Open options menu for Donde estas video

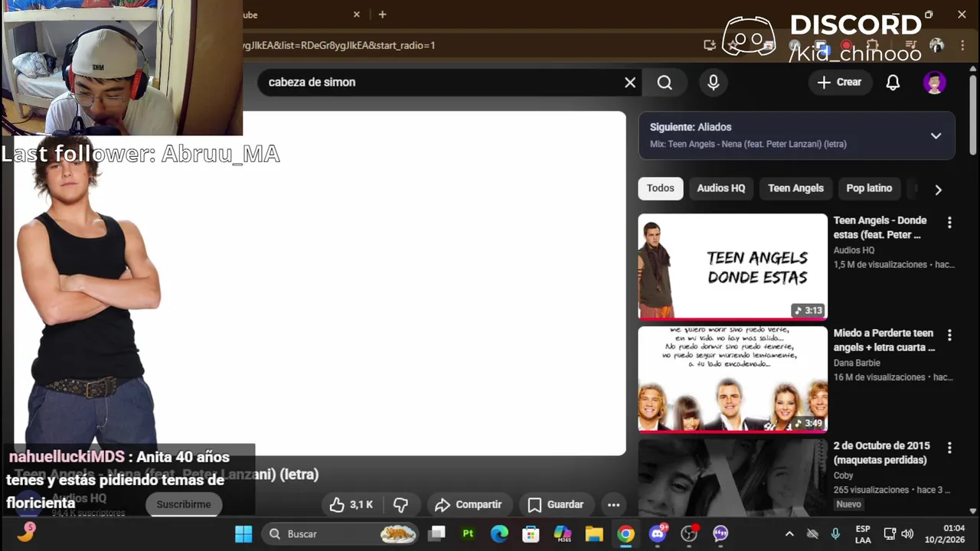(x=949, y=223)
